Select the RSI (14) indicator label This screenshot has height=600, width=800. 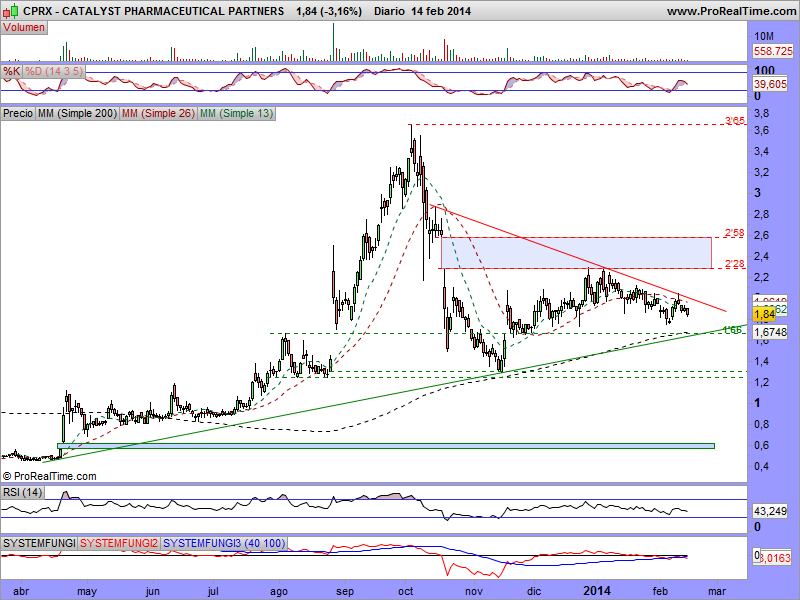click(22, 491)
